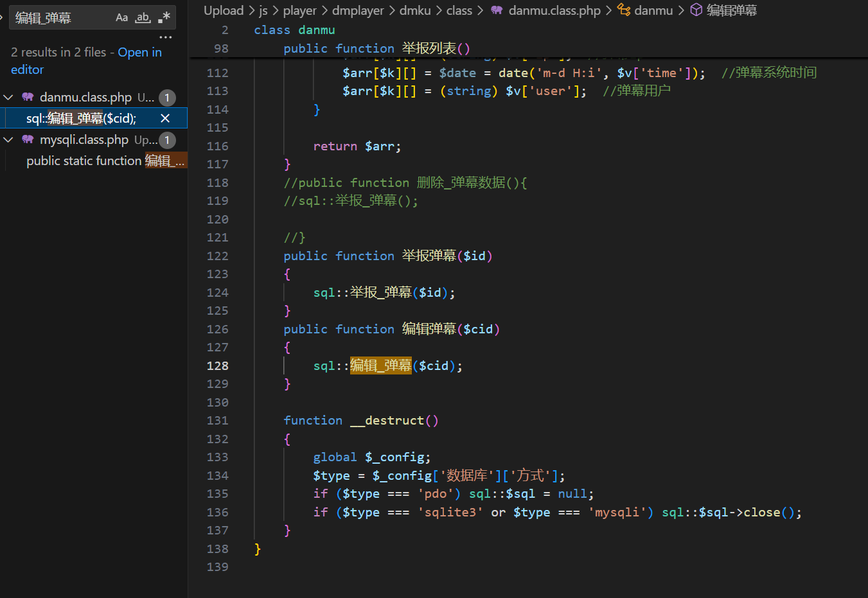Collapse the mysqli.class.php results group

tap(8, 139)
